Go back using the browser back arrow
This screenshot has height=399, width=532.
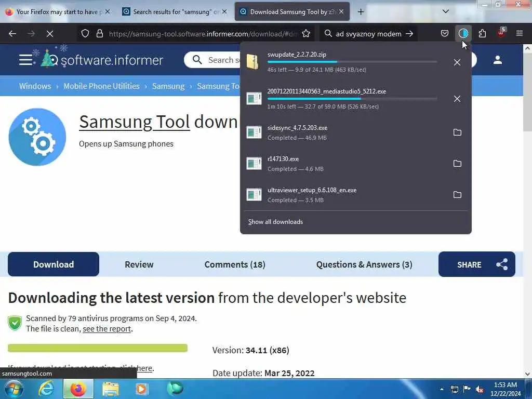click(12, 34)
